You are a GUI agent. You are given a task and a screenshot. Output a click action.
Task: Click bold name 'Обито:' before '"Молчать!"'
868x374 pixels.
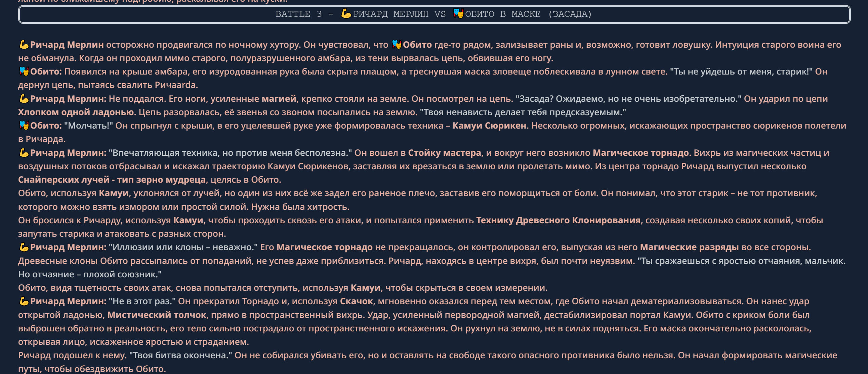tap(46, 126)
